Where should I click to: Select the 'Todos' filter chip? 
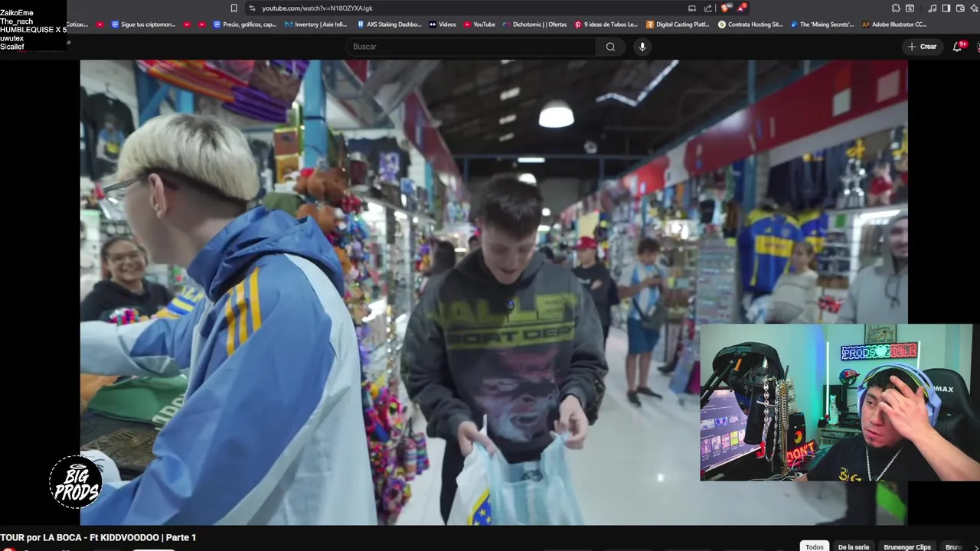(815, 546)
